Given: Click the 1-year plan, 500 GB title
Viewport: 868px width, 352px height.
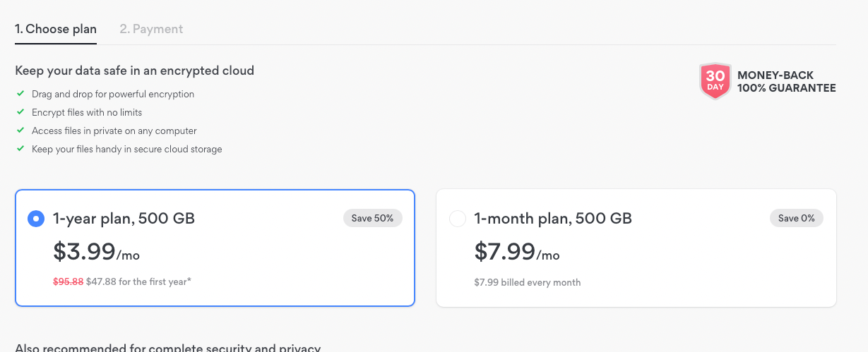Looking at the screenshot, I should click(124, 219).
